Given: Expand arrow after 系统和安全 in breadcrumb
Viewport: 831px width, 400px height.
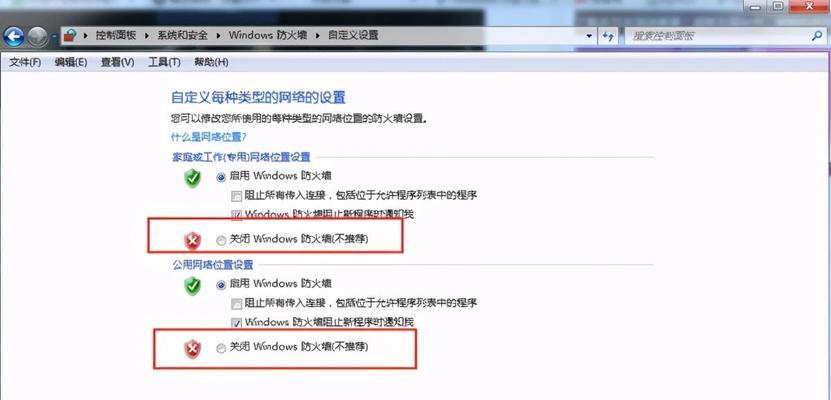Looking at the screenshot, I should point(218,36).
